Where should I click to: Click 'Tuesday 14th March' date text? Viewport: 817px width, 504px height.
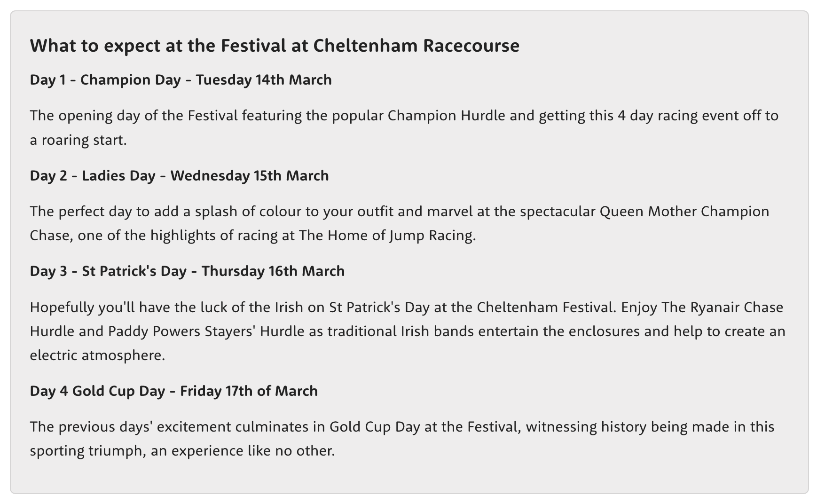(x=264, y=80)
